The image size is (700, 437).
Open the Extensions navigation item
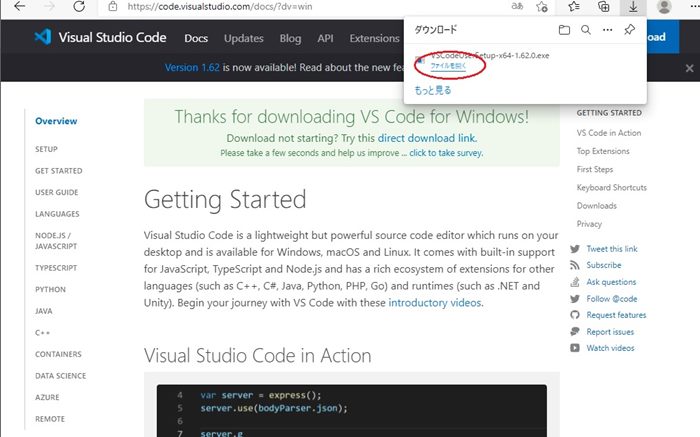click(x=374, y=38)
